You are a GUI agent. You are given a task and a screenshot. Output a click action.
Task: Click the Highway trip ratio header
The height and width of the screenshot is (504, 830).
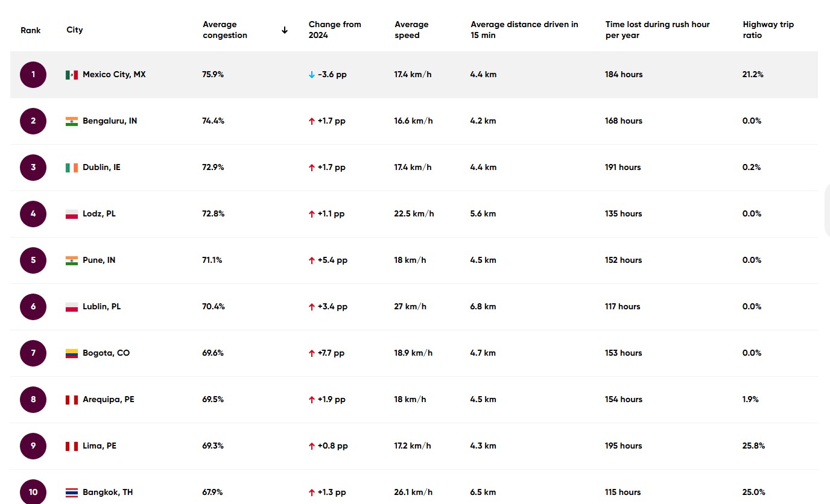coord(768,30)
